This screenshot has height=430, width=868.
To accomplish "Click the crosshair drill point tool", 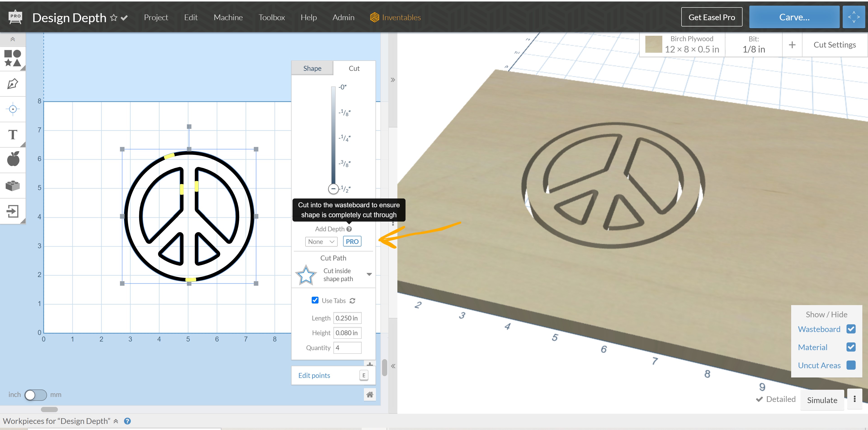I will click(12, 109).
